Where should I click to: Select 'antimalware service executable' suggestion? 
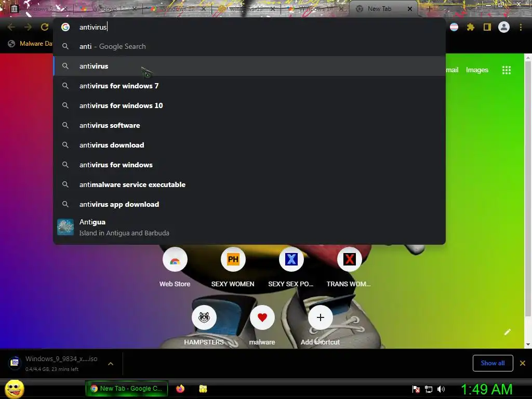point(249,184)
